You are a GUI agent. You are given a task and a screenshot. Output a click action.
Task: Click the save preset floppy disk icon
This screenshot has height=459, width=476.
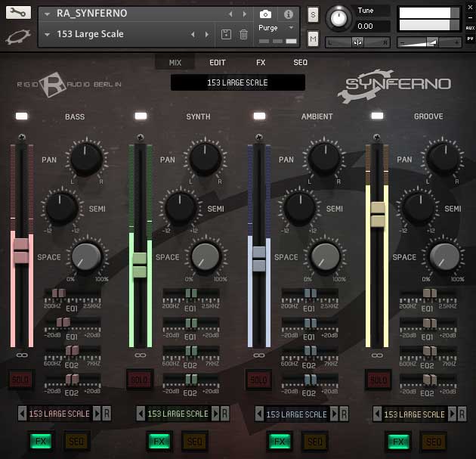tap(225, 34)
